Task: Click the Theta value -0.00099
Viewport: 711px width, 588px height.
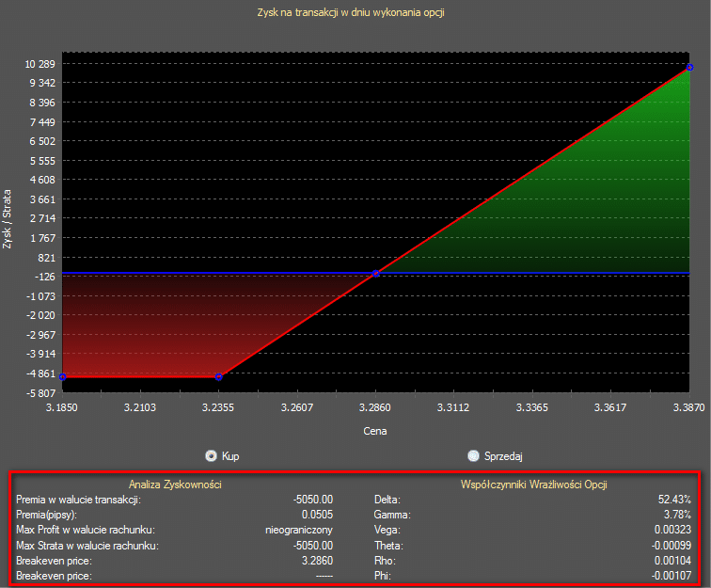Action: coord(670,546)
